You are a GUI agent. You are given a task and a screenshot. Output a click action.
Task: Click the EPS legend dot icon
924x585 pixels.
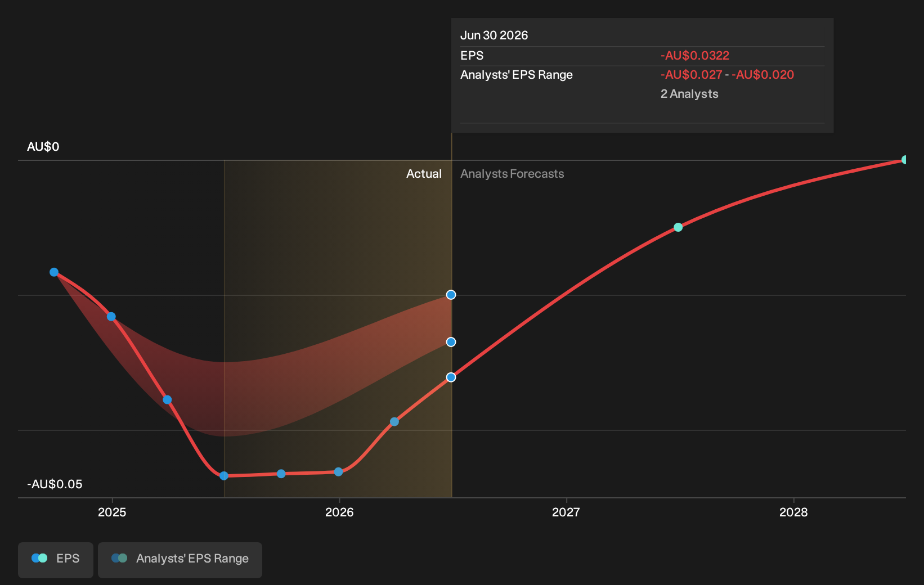click(x=39, y=558)
